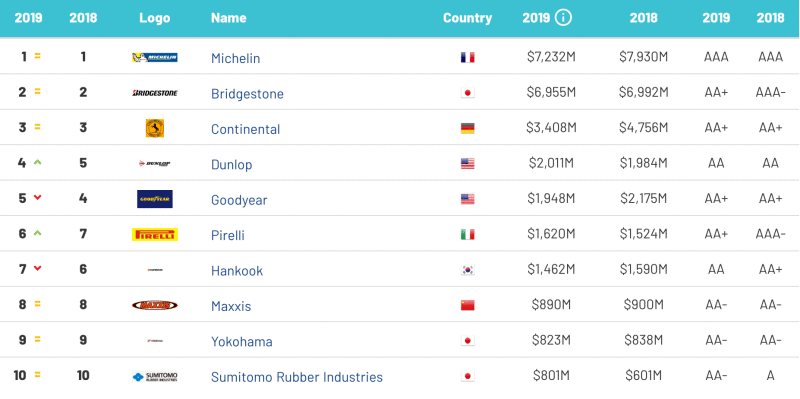This screenshot has width=800, height=399.
Task: Click the Logo column header
Action: pos(155,18)
